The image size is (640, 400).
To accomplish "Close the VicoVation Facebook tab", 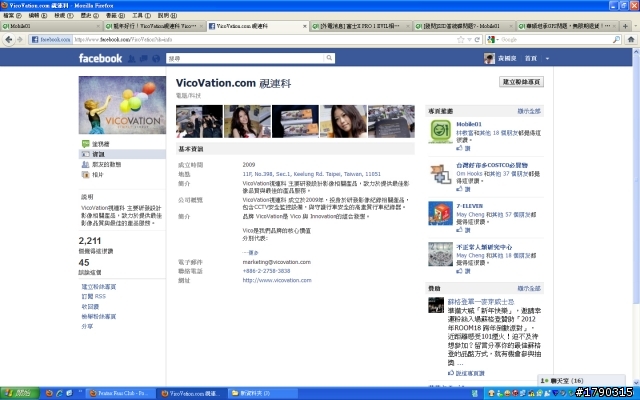I will [304, 26].
